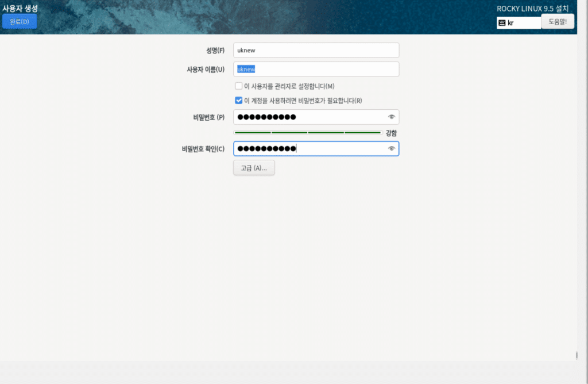The image size is (588, 384).
Task: Focus the 비밀번호 확인(C) confirm field
Action: 316,149
